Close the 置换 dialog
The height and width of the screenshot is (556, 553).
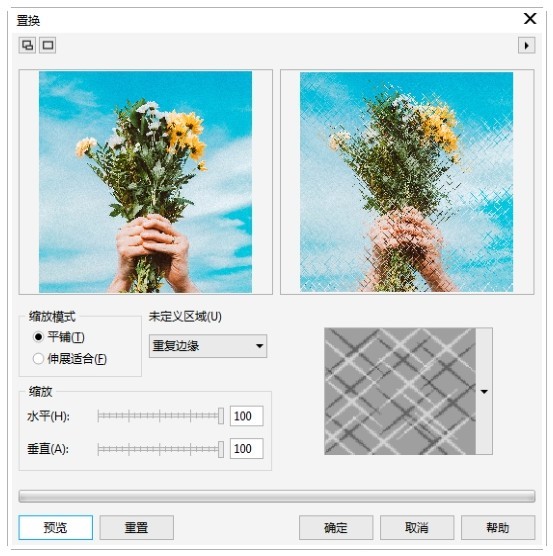pos(530,18)
